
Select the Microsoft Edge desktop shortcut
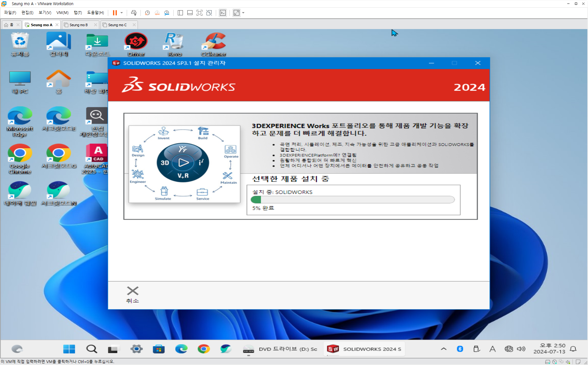tap(20, 122)
